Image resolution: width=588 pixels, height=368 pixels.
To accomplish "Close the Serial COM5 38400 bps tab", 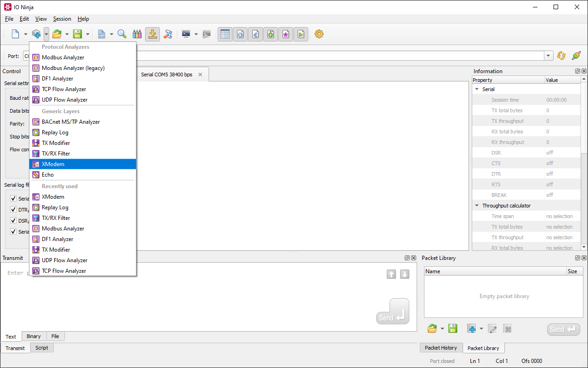I will [x=200, y=75].
